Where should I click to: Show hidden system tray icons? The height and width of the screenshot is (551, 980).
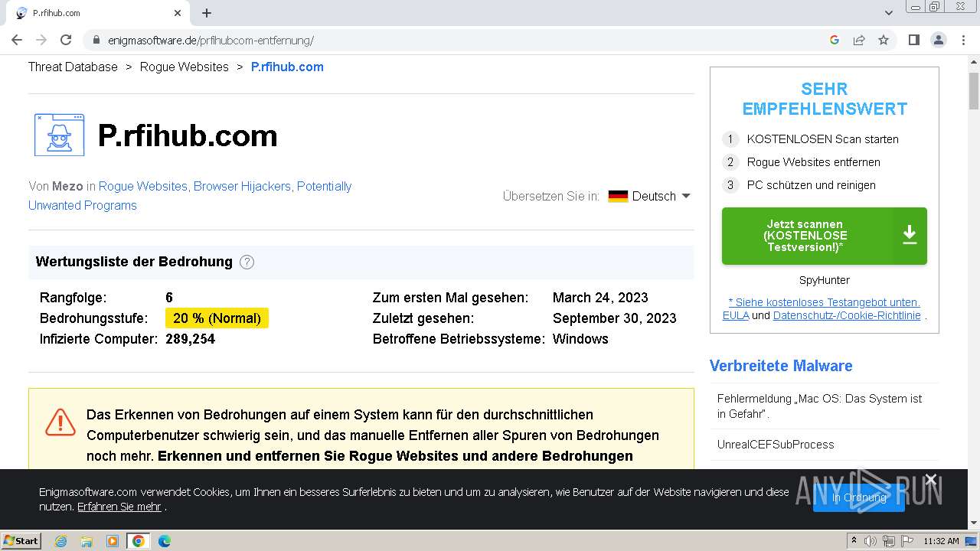coord(854,541)
